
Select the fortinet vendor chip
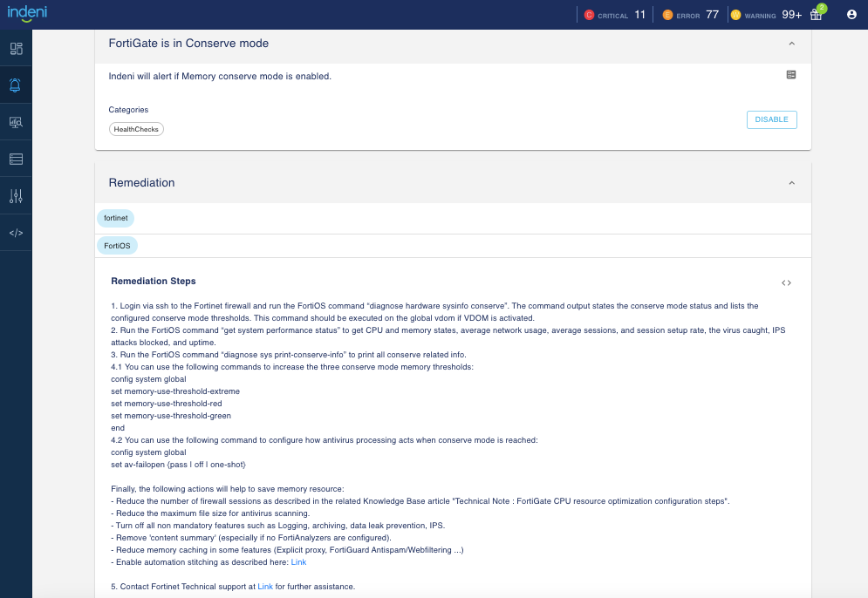[x=116, y=218]
